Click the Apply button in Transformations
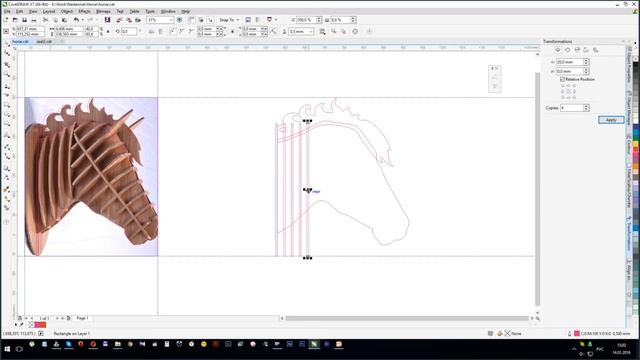The image size is (640, 360). coord(611,120)
